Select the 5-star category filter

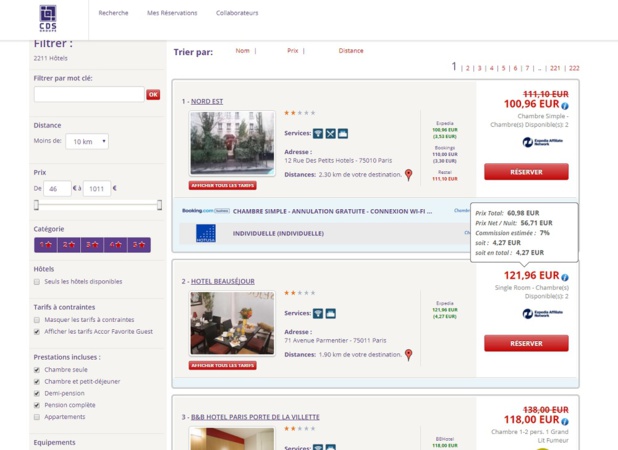pyautogui.click(x=140, y=244)
